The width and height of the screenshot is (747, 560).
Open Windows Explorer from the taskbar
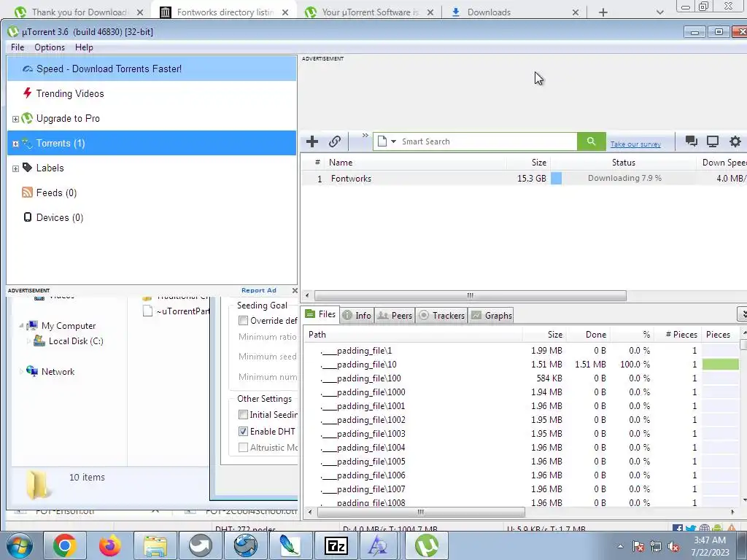pos(155,545)
